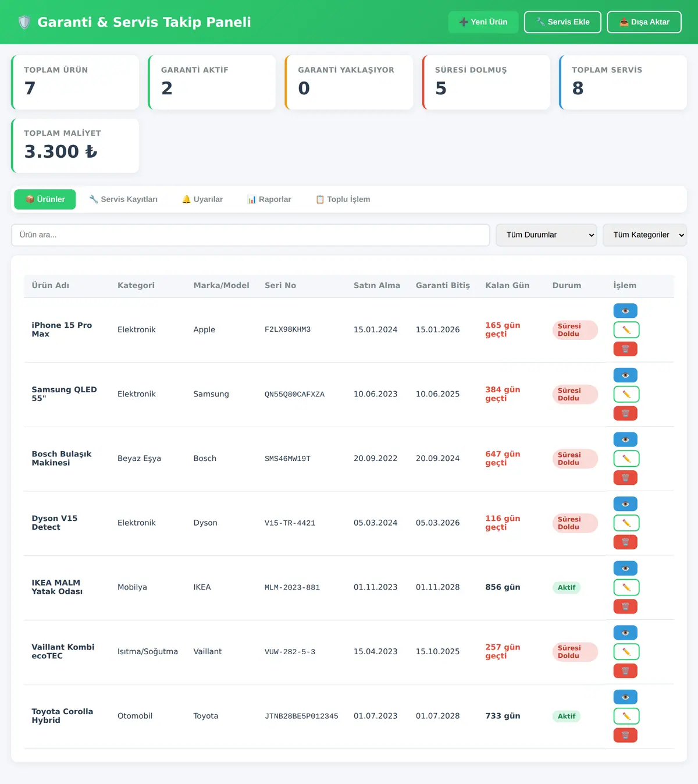Edit the Vaillant Kombi ecoTEC product
The image size is (698, 784).
[x=626, y=652]
